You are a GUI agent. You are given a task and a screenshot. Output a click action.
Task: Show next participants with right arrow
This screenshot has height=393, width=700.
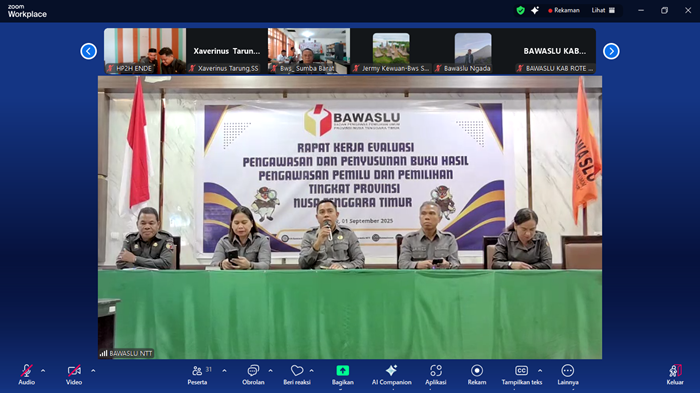(611, 51)
